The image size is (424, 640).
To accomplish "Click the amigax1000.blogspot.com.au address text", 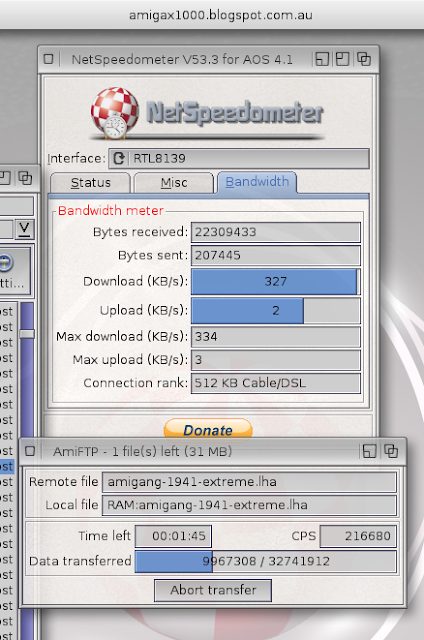I will click(221, 15).
